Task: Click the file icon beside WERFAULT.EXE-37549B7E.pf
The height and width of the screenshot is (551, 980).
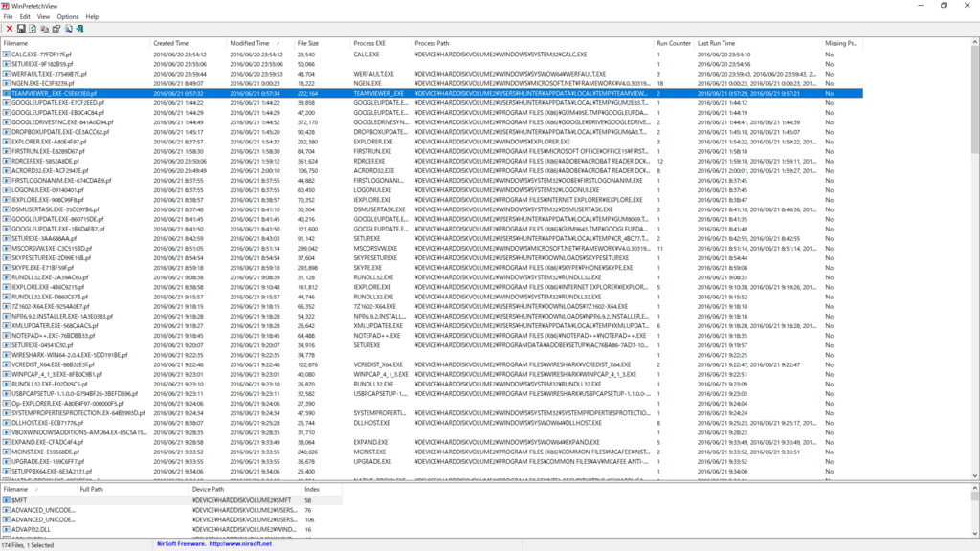Action: [x=7, y=74]
